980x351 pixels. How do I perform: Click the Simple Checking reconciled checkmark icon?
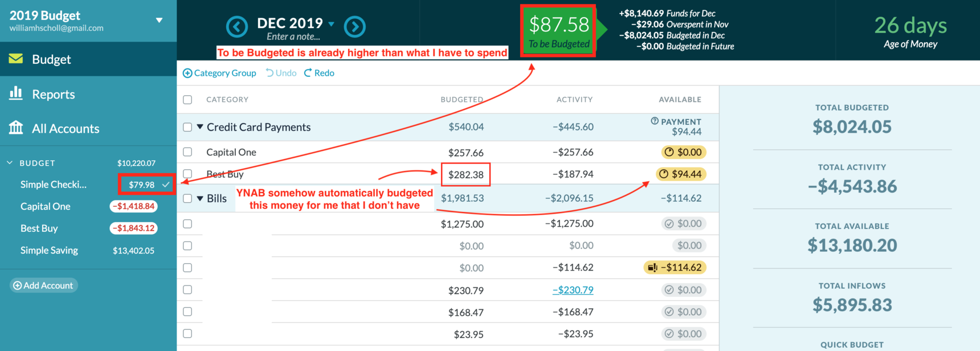click(x=166, y=185)
